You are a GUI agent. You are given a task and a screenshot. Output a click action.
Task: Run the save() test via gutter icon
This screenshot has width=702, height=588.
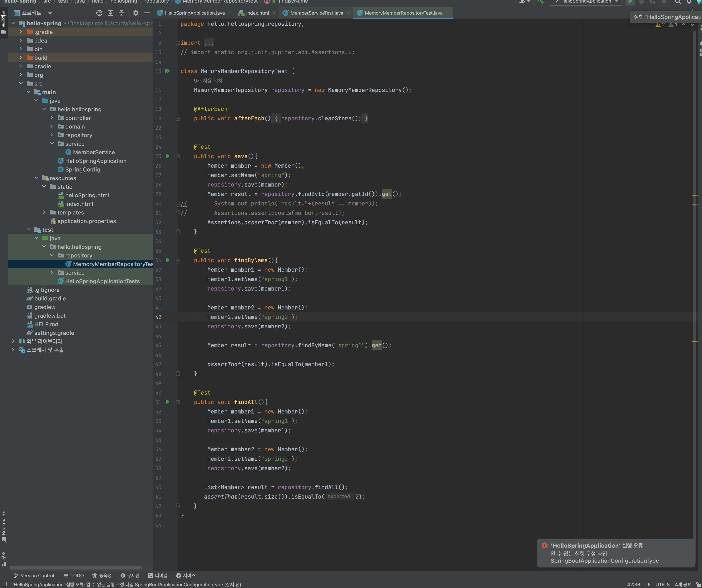point(168,156)
